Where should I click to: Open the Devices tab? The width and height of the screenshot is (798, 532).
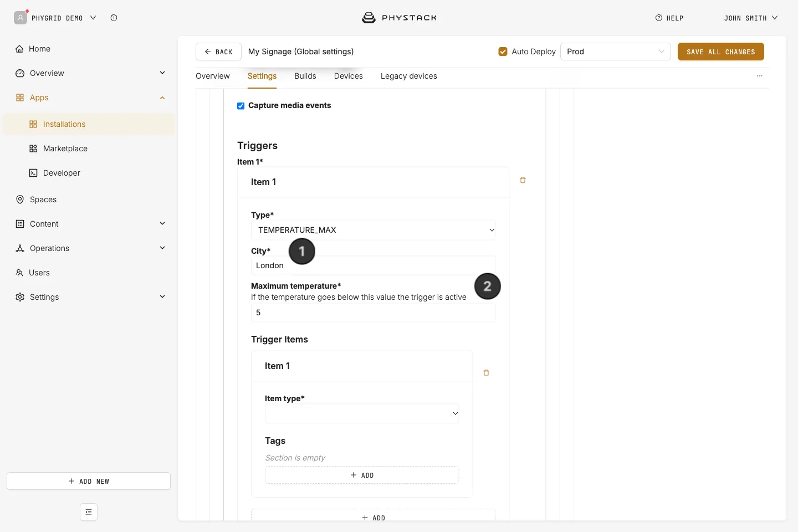pyautogui.click(x=349, y=76)
